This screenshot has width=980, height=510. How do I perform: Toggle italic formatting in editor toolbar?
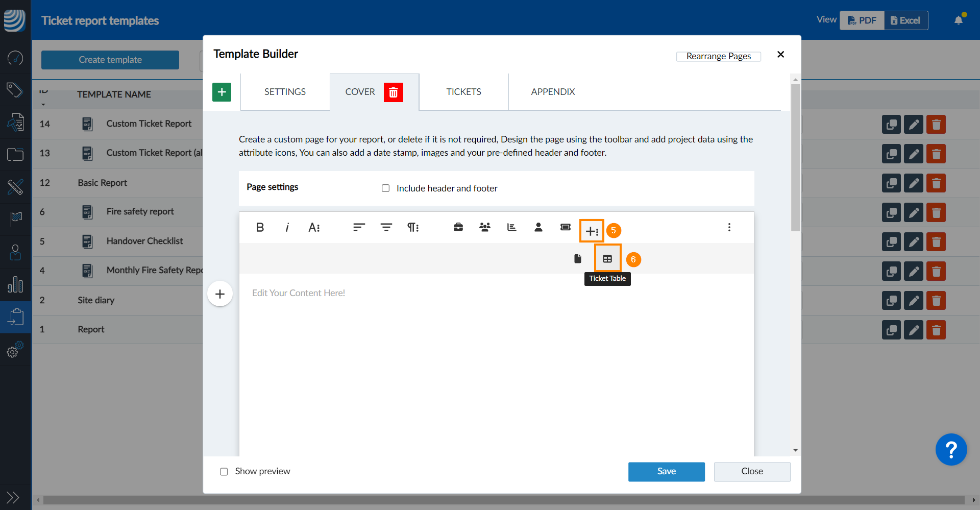click(x=287, y=228)
